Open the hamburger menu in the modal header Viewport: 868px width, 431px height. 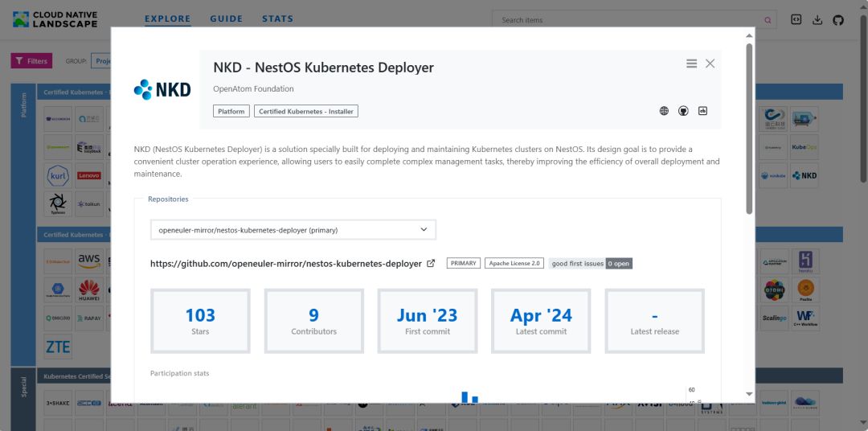(x=691, y=64)
